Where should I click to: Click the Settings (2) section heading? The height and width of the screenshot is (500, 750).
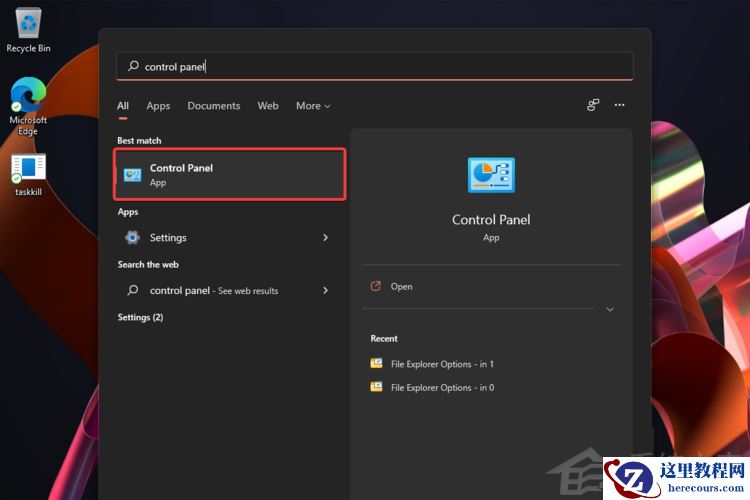(x=140, y=317)
